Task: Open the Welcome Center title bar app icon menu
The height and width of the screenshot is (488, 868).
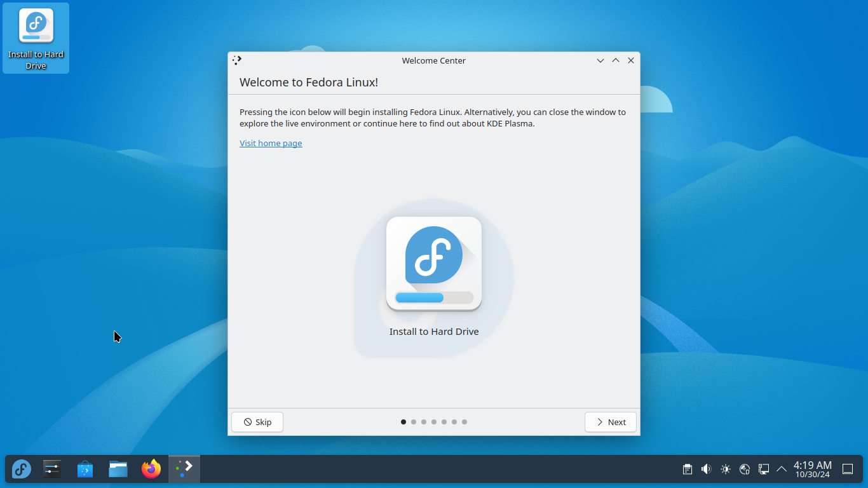Action: click(237, 60)
